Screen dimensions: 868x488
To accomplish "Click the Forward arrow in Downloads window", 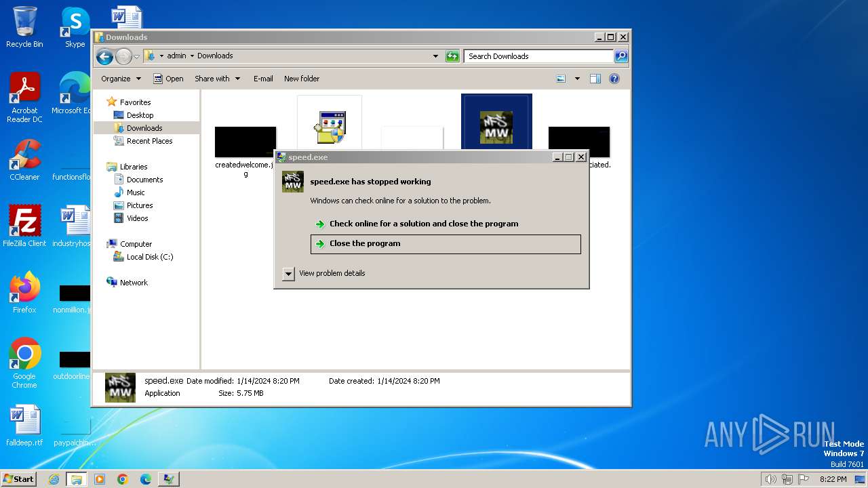I will click(x=123, y=56).
